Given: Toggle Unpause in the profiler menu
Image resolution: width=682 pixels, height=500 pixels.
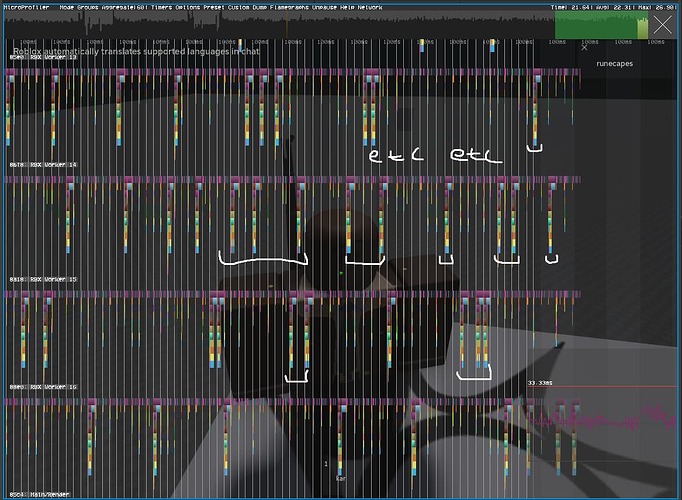Looking at the screenshot, I should (324, 7).
